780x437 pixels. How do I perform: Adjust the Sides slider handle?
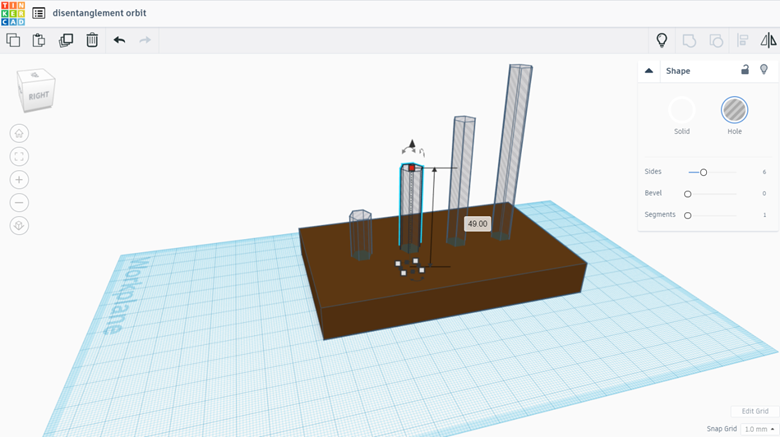[703, 172]
